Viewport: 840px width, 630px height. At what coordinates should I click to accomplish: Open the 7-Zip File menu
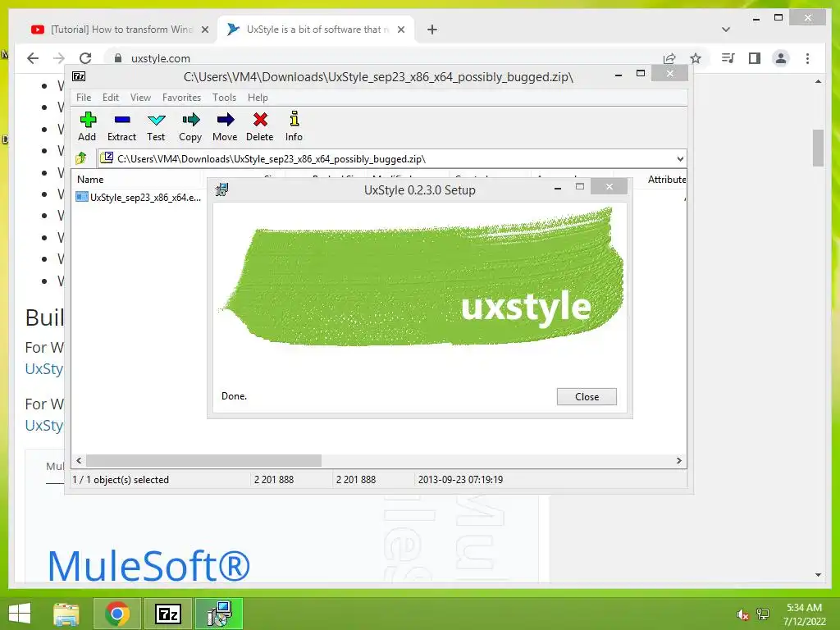(84, 98)
